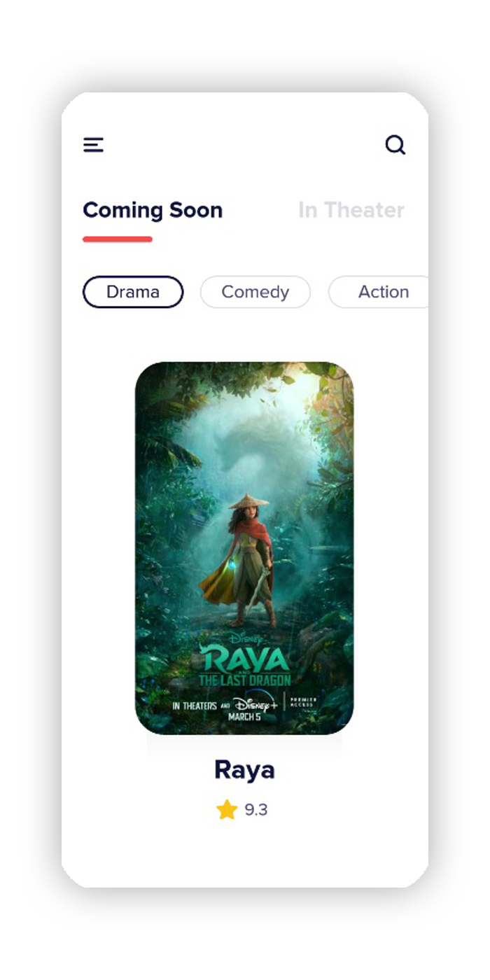
Task: Switch to the In Theater tab
Action: click(351, 210)
